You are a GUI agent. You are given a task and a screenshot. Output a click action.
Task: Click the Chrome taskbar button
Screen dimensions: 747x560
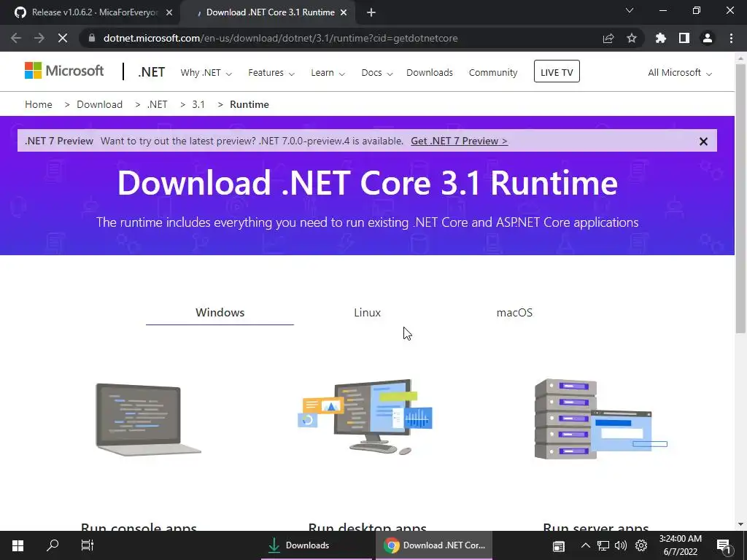(x=434, y=545)
